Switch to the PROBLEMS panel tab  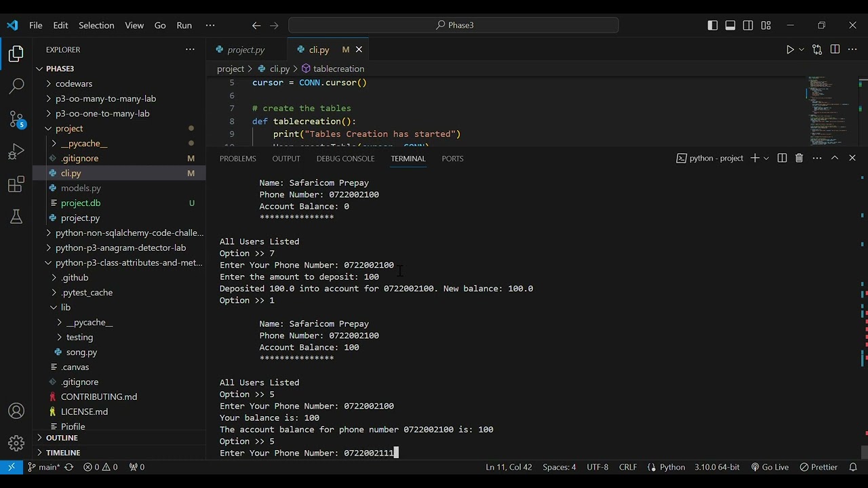click(x=237, y=159)
